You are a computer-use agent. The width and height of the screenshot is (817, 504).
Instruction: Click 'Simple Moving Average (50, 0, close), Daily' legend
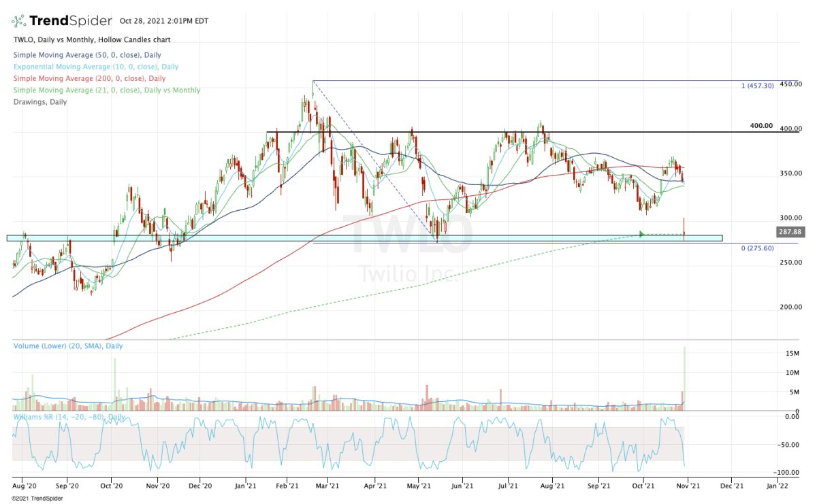pyautogui.click(x=86, y=54)
